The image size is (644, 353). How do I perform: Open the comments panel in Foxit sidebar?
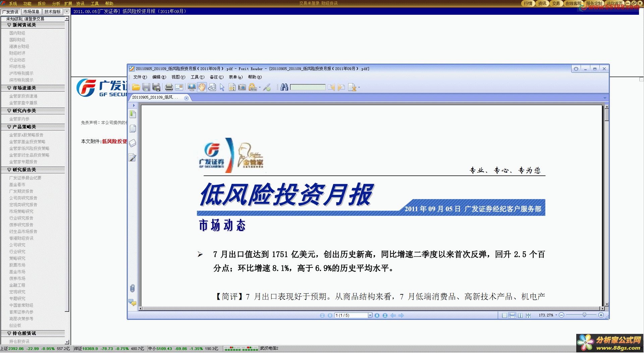(x=132, y=303)
